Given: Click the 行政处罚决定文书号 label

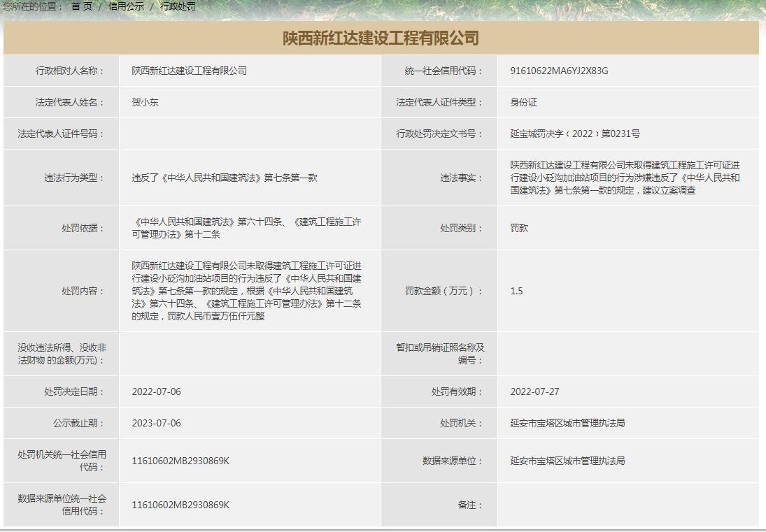Looking at the screenshot, I should (439, 134).
